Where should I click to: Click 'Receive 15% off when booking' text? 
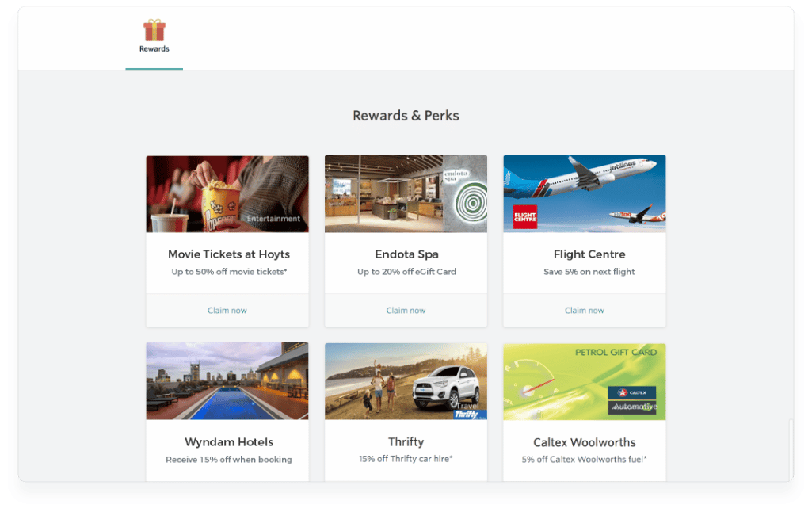(x=229, y=460)
